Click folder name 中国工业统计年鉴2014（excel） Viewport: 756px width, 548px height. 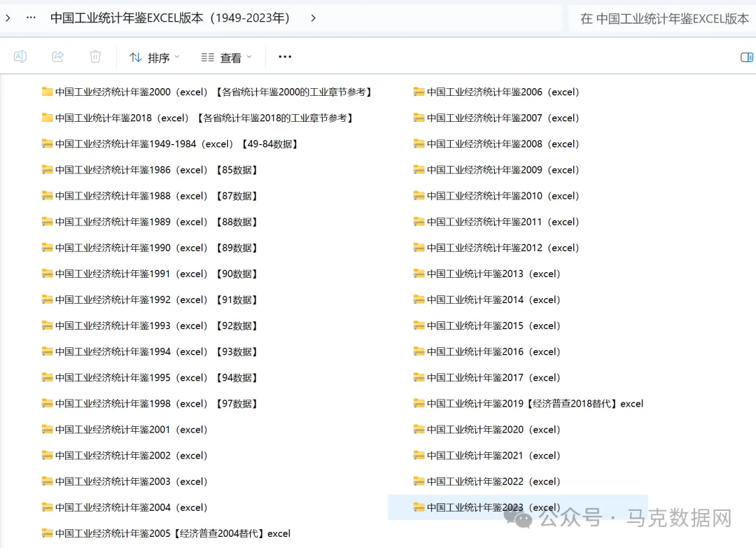pyautogui.click(x=493, y=300)
